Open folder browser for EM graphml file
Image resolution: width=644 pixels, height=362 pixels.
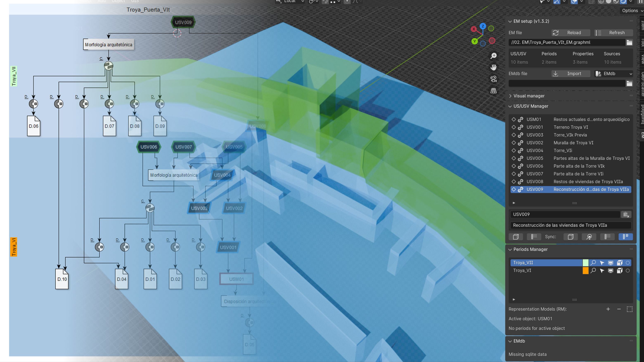coord(629,42)
